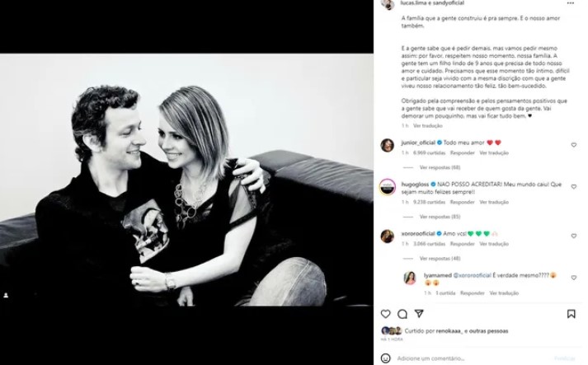Expand Ver respostas (85) replies

(440, 217)
